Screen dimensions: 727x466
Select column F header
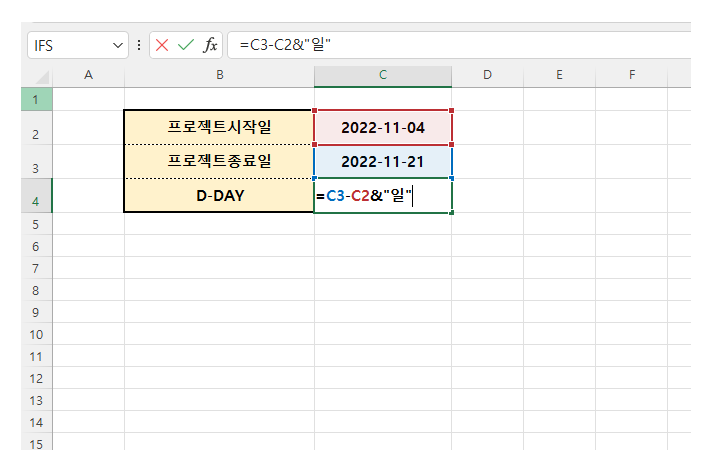coord(632,76)
